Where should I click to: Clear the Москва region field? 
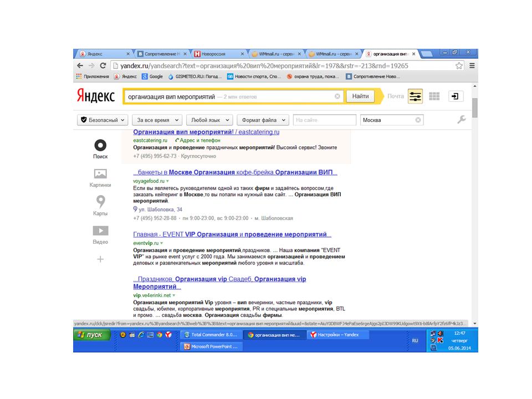pyautogui.click(x=418, y=120)
